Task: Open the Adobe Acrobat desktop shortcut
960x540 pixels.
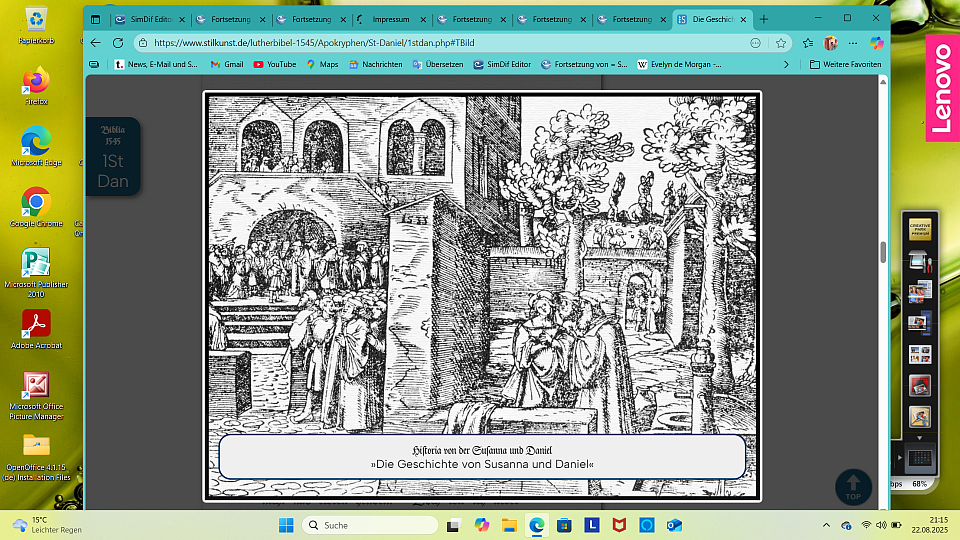Action: (x=36, y=329)
